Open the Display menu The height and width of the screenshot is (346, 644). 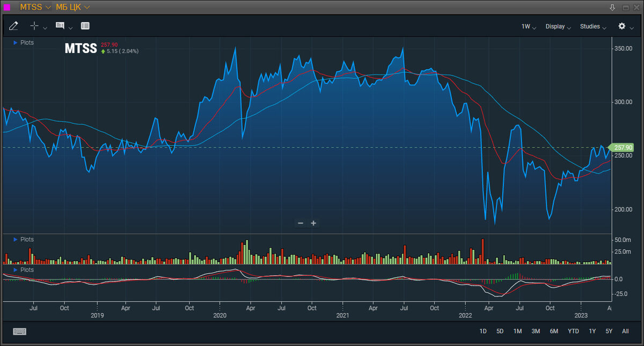pos(558,26)
